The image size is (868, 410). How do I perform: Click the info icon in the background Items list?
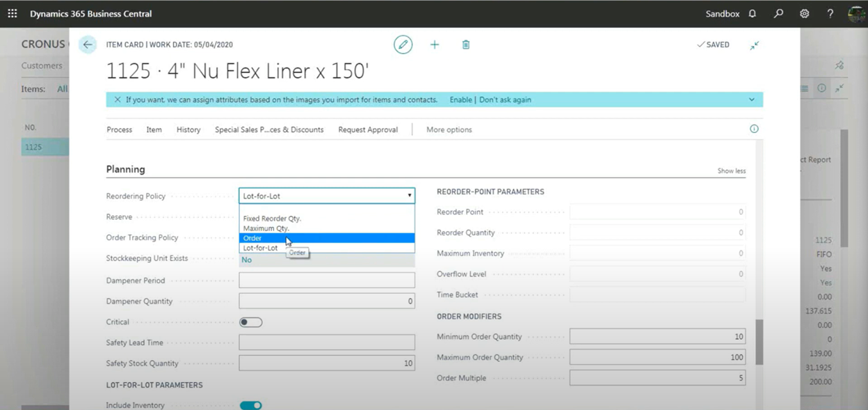[x=822, y=88]
